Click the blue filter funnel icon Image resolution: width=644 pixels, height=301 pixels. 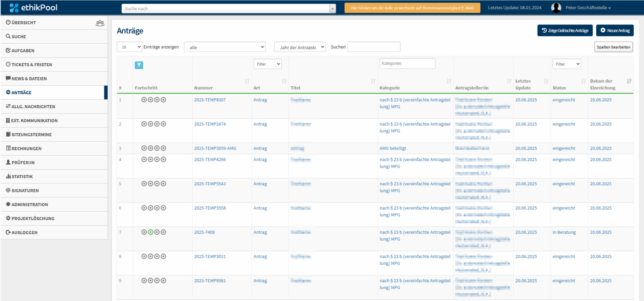pyautogui.click(x=139, y=65)
